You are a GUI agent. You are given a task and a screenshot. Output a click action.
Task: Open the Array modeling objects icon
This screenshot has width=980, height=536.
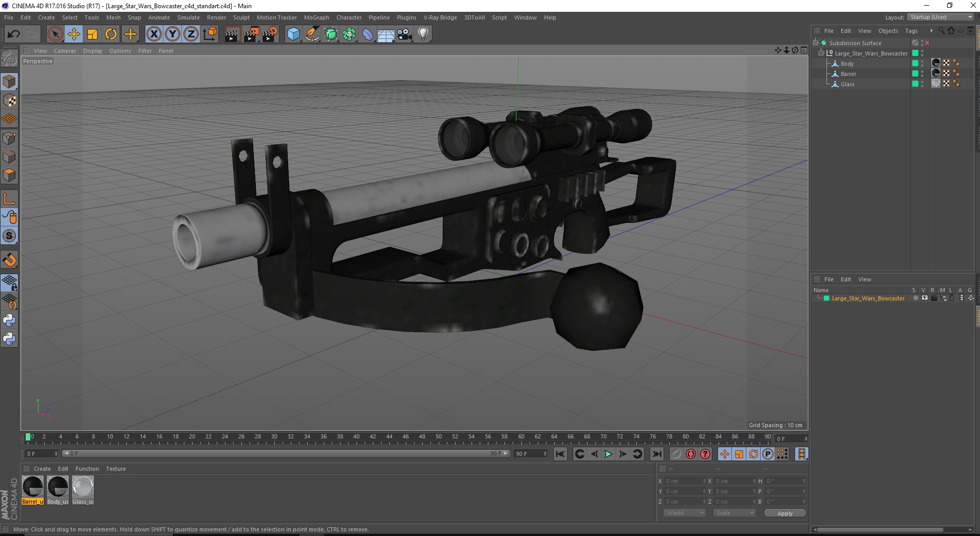(349, 34)
